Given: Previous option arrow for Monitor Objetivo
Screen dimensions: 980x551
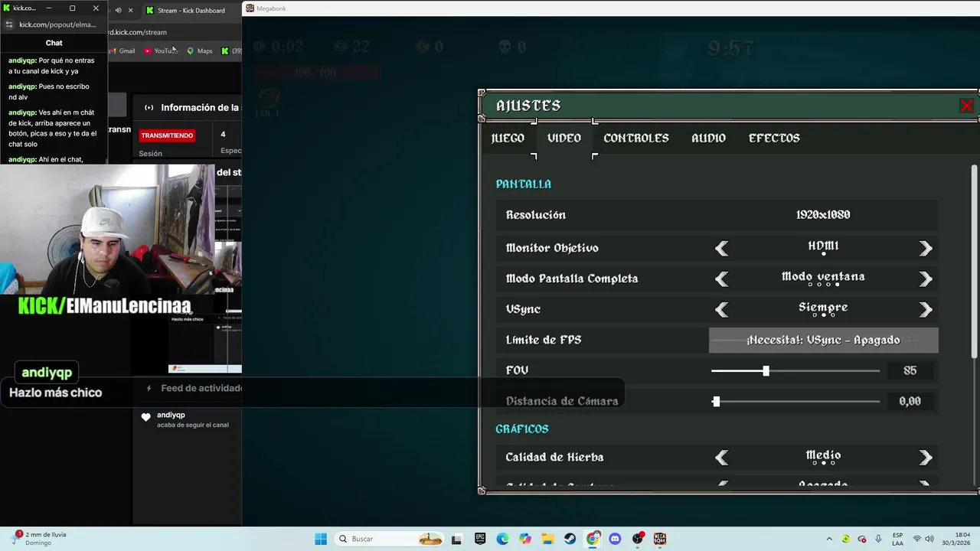Looking at the screenshot, I should tap(722, 248).
